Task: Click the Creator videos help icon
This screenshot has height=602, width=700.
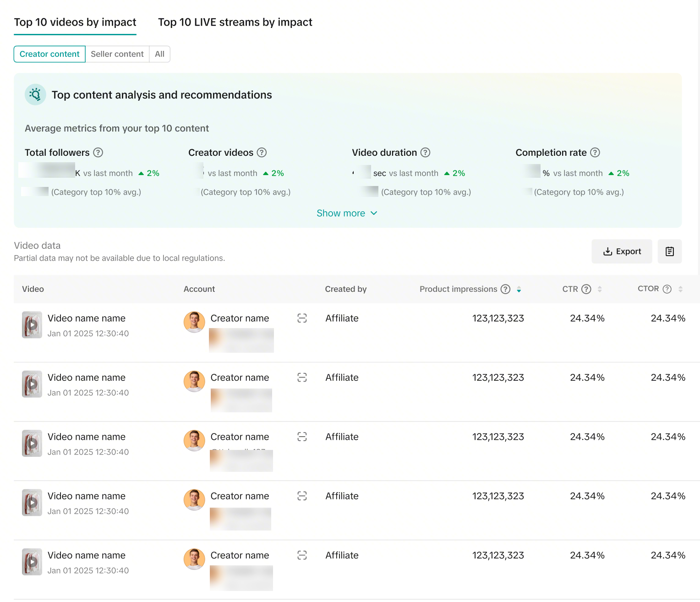Action: click(262, 153)
